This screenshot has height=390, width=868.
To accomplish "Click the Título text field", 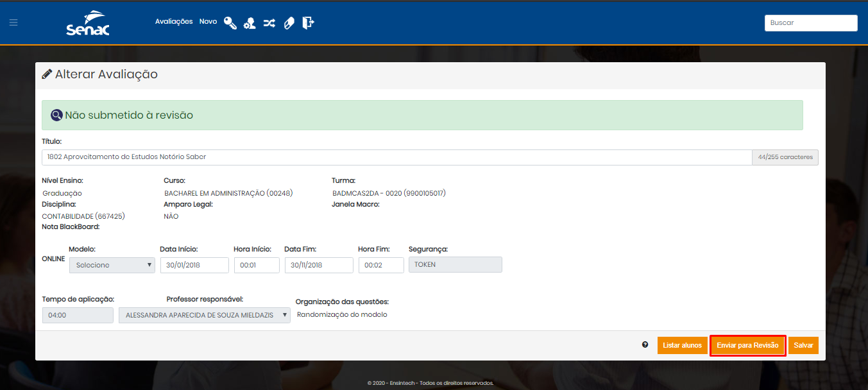I will pos(397,157).
